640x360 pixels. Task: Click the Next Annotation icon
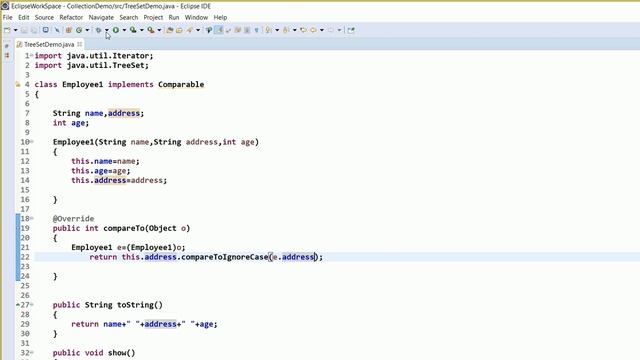(268, 30)
